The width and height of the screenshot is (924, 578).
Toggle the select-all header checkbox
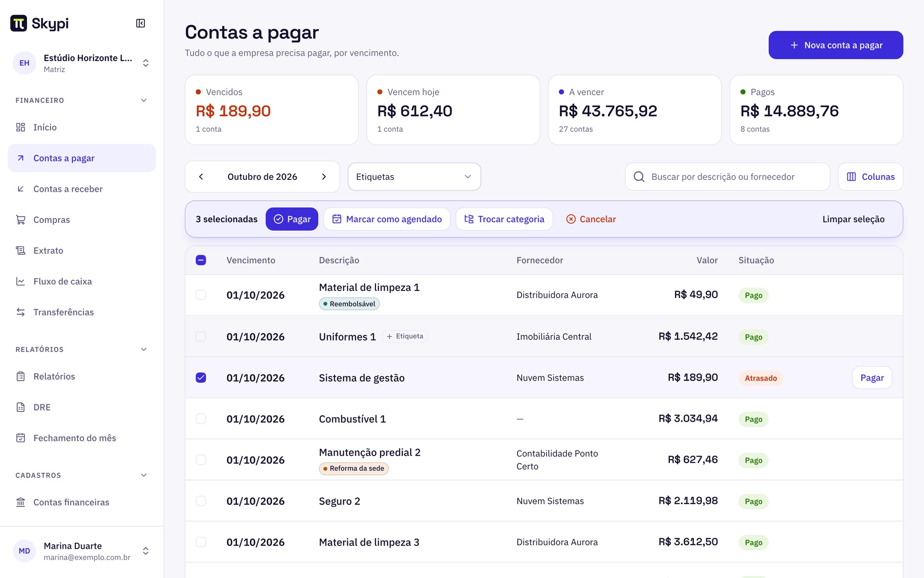(201, 260)
